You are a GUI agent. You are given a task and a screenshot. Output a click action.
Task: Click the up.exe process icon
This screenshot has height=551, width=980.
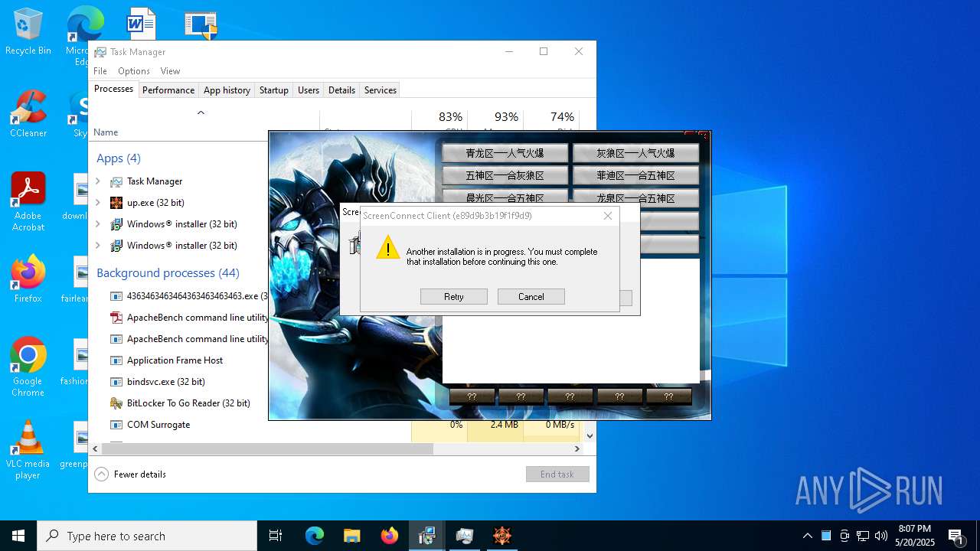(116, 203)
